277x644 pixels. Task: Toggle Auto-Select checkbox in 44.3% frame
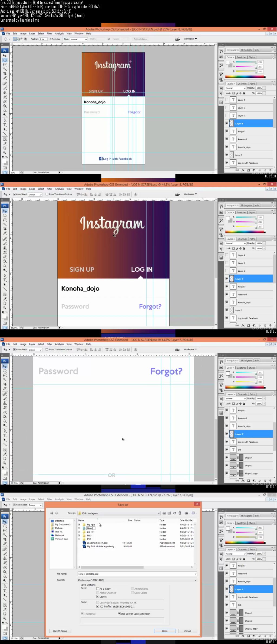pos(14,194)
